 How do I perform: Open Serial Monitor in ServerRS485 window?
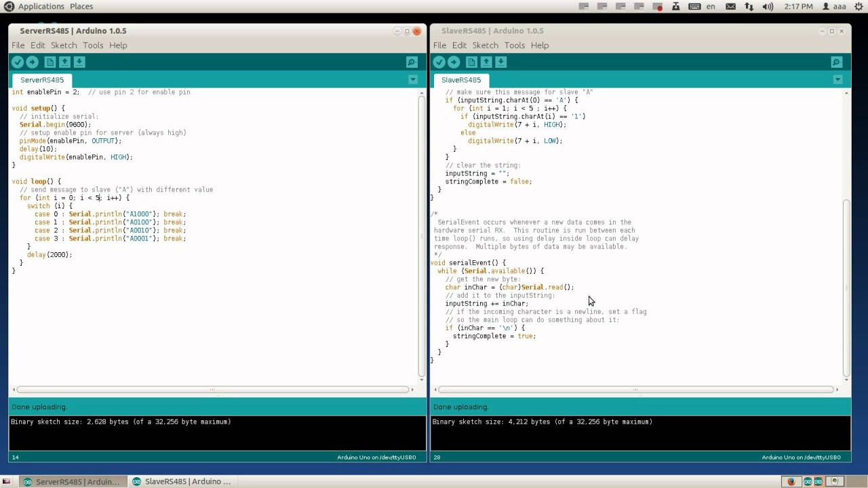click(412, 62)
